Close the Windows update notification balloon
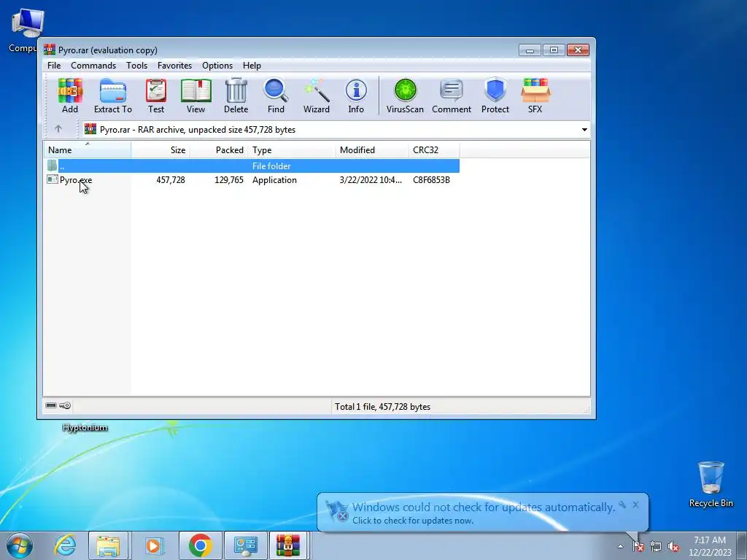Screen dimensions: 747x560 click(635, 505)
